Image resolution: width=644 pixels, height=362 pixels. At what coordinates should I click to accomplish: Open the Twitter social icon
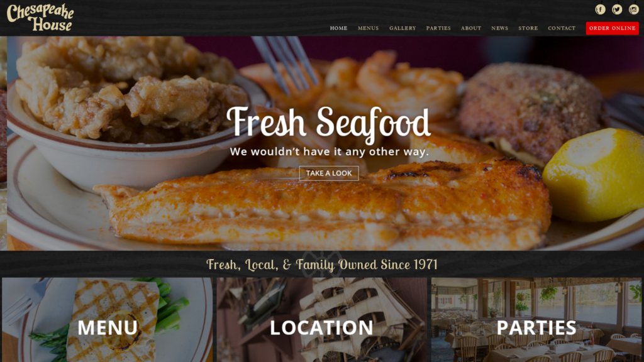coord(617,9)
